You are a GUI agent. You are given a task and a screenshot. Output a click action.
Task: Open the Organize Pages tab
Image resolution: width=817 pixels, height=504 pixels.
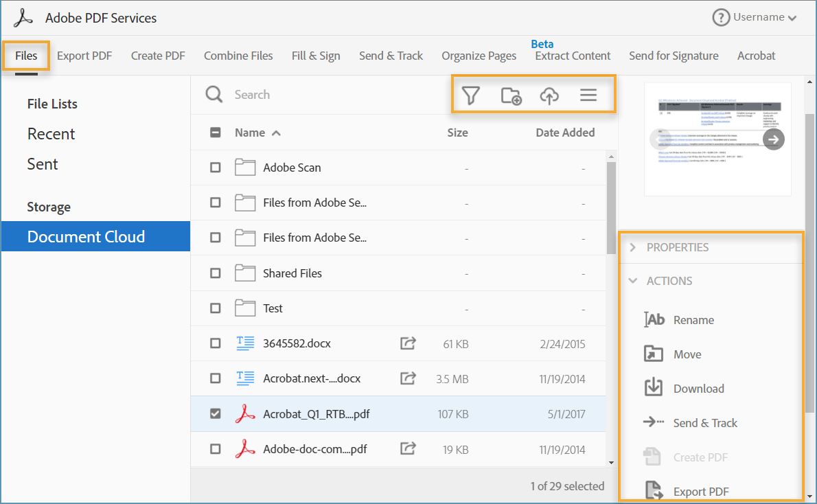(479, 56)
